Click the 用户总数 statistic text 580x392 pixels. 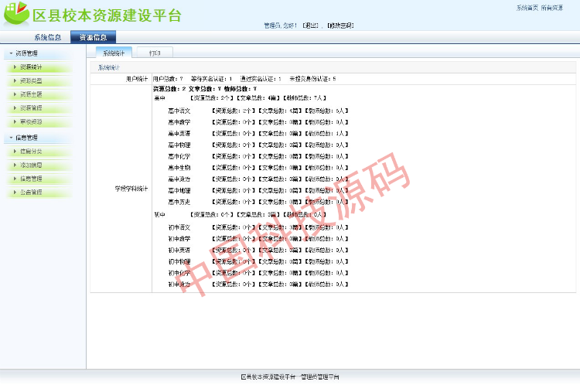(x=168, y=79)
